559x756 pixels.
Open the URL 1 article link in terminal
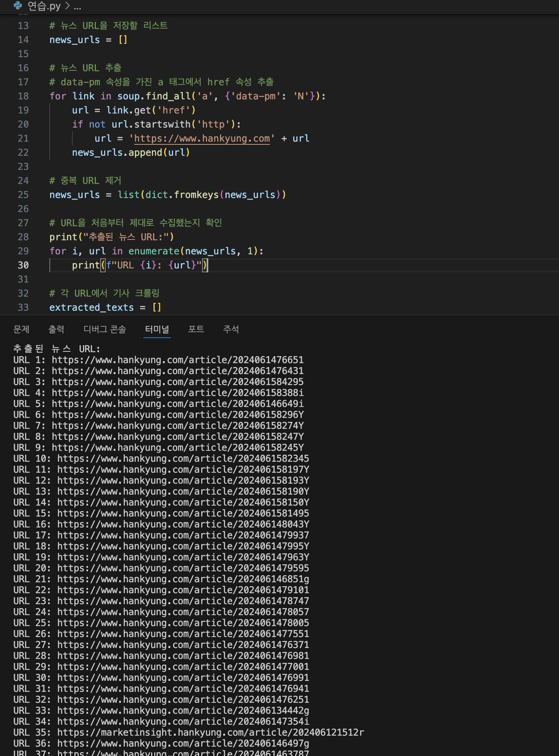coord(177,360)
